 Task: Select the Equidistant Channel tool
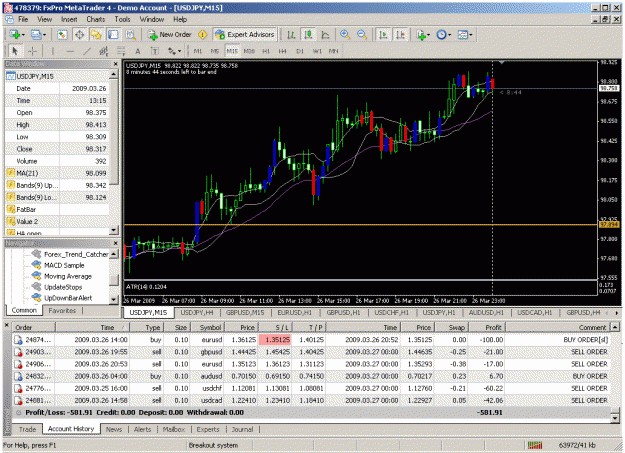[104, 51]
